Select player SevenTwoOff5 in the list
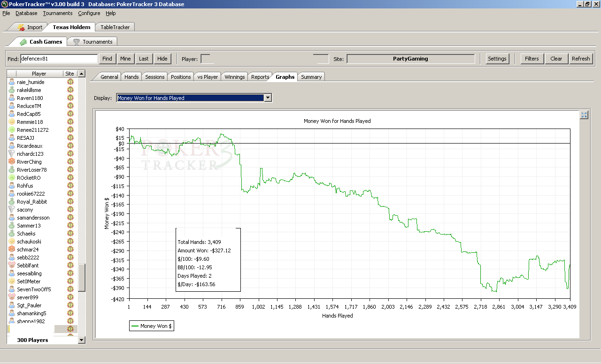Screen dimensions: 601x364 coord(34,289)
